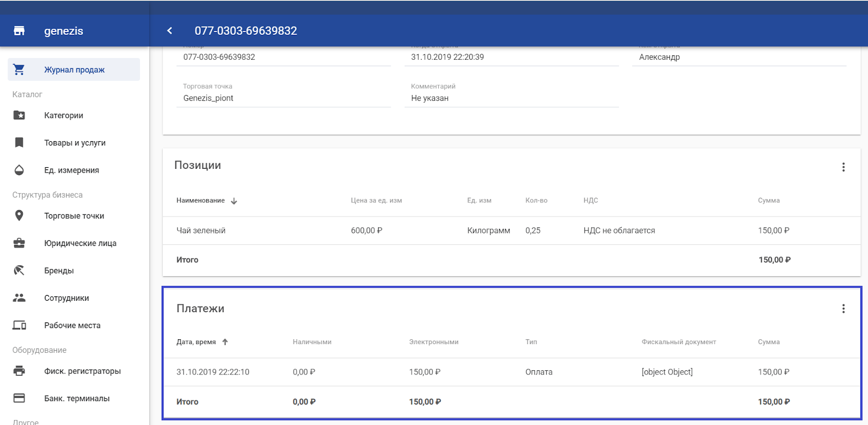868x425 pixels.
Task: Click the Сумма column header in positions
Action: pyautogui.click(x=768, y=200)
